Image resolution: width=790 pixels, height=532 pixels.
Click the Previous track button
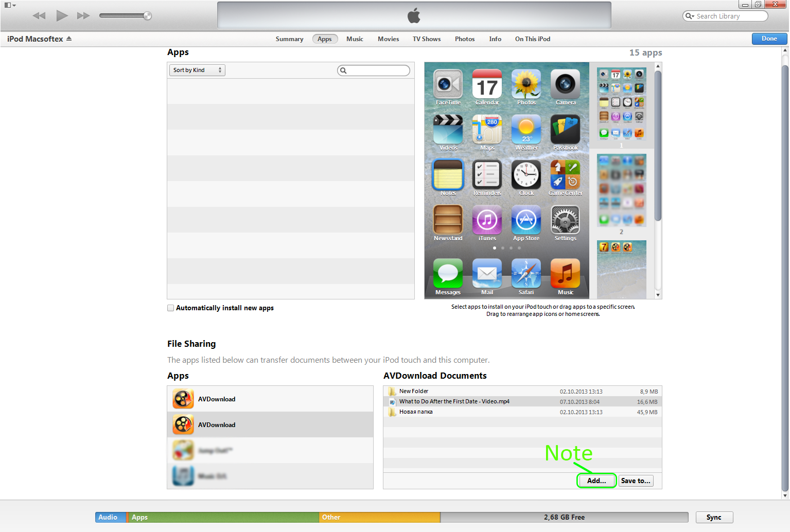(x=39, y=15)
